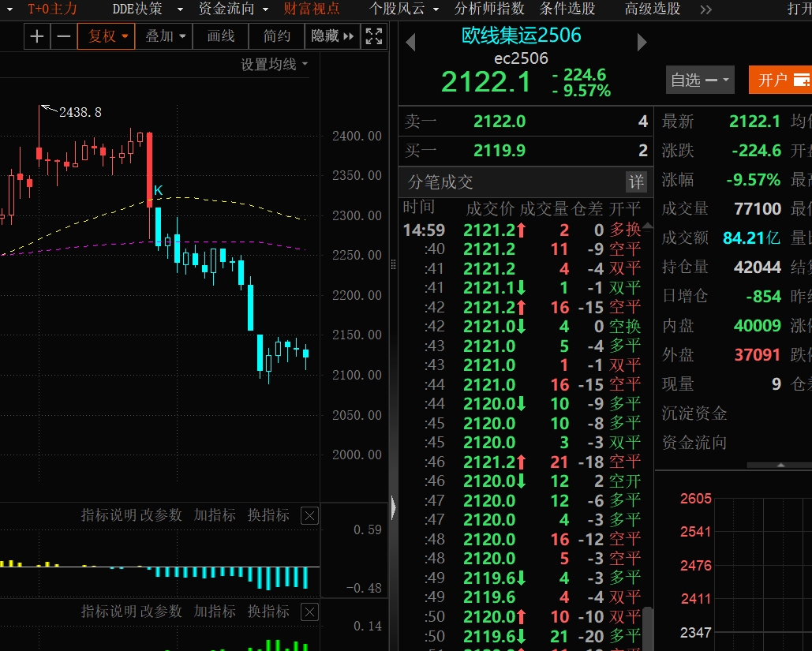Open 财富视点 menu item
The height and width of the screenshot is (651, 812).
pos(311,9)
